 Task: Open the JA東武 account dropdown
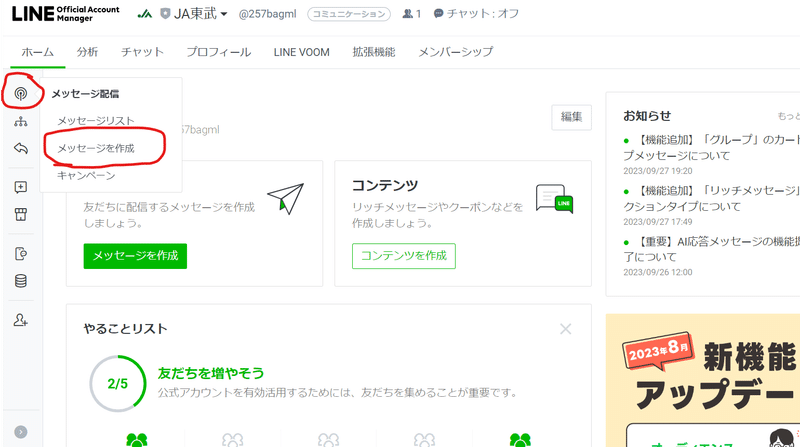[x=200, y=14]
